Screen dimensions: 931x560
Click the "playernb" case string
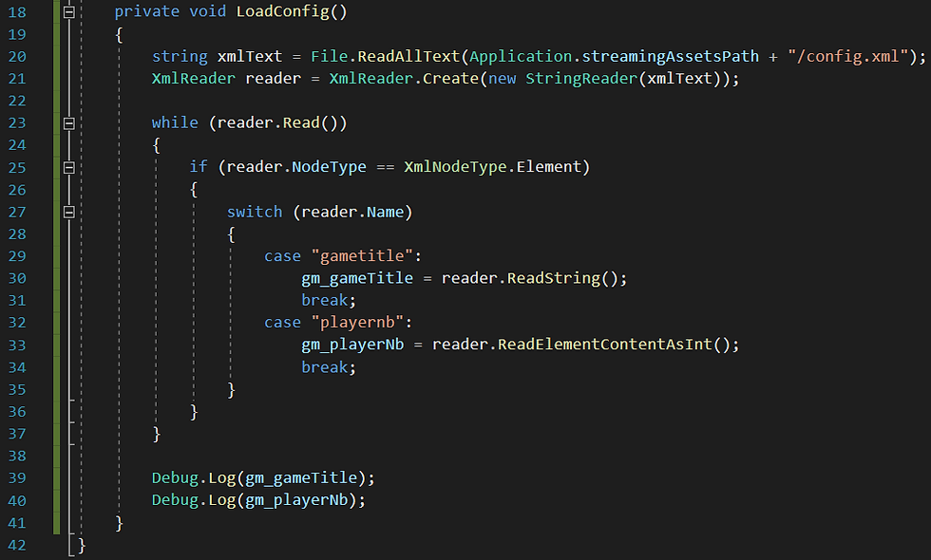click(x=357, y=322)
